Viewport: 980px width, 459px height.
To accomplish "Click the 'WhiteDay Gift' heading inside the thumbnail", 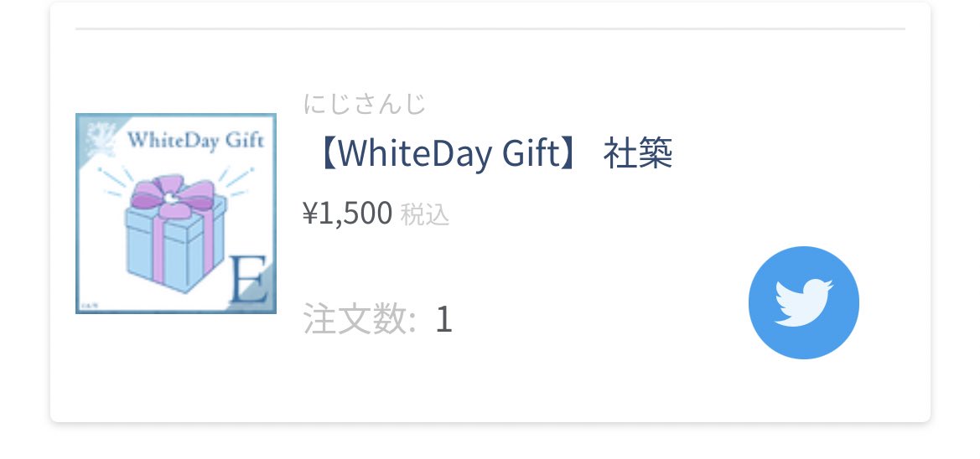I will 195,140.
